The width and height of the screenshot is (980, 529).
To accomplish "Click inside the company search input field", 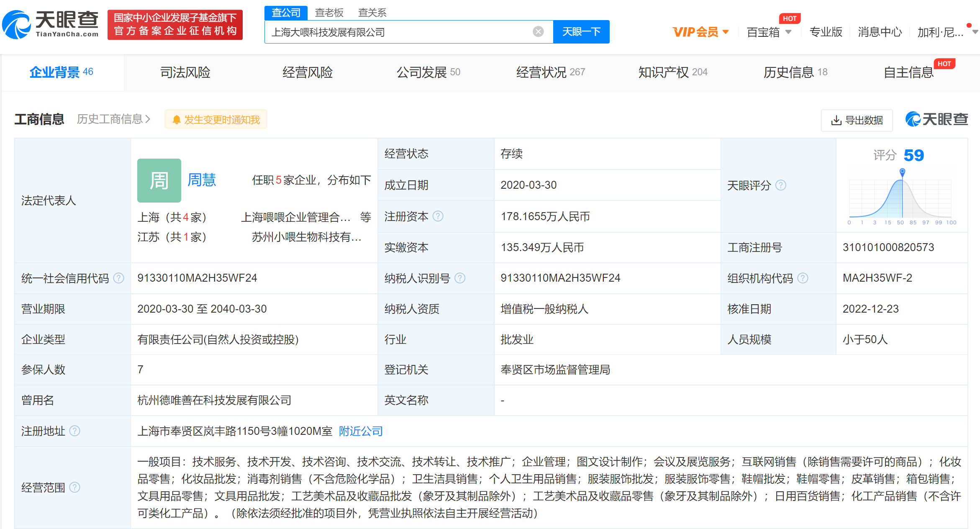I will pyautogui.click(x=398, y=31).
